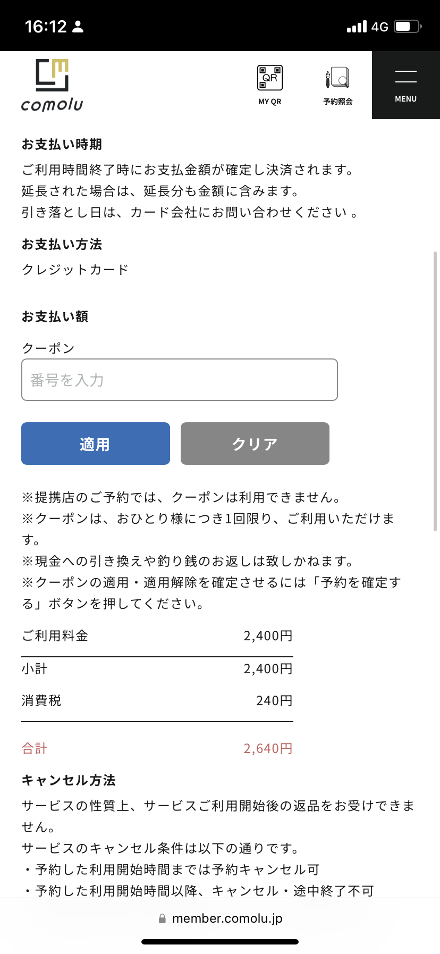Tap the 16:12 clock in the status bar
Screen dimensions: 440x954
(46, 27)
